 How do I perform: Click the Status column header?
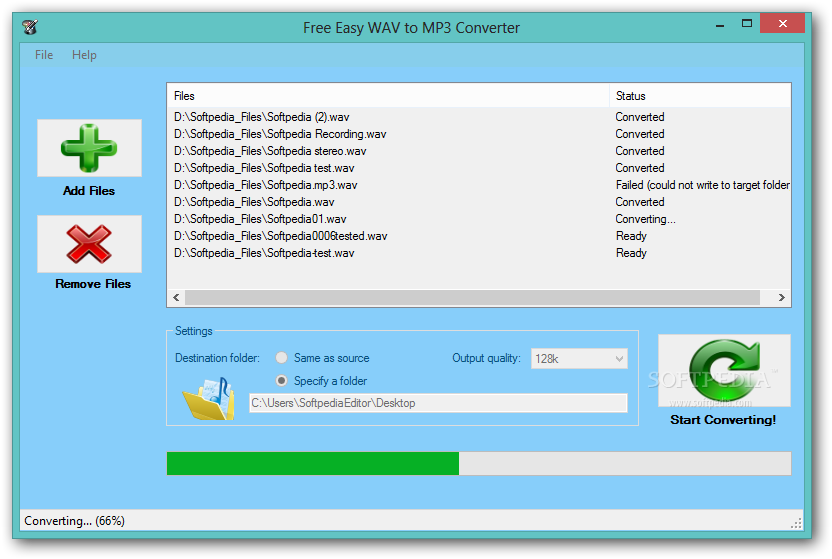700,96
